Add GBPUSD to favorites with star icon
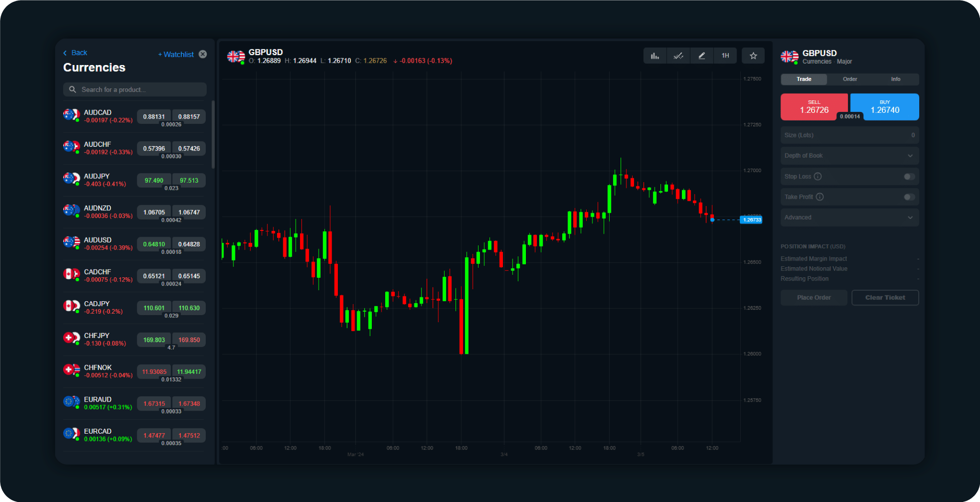This screenshot has height=502, width=980. (753, 56)
